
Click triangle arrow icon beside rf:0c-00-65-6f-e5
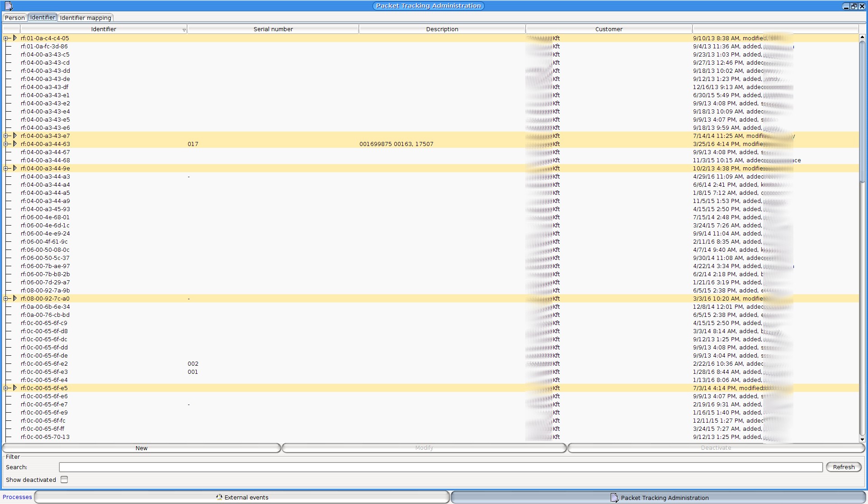coord(15,388)
